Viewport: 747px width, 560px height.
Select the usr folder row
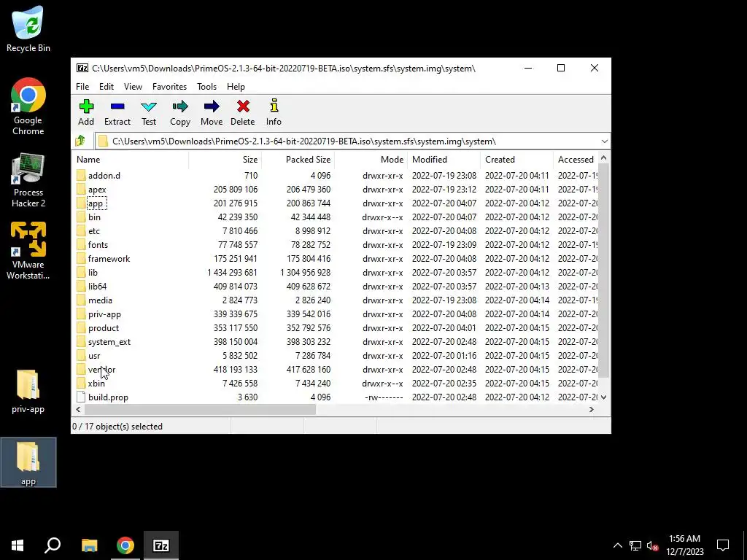tap(336, 356)
